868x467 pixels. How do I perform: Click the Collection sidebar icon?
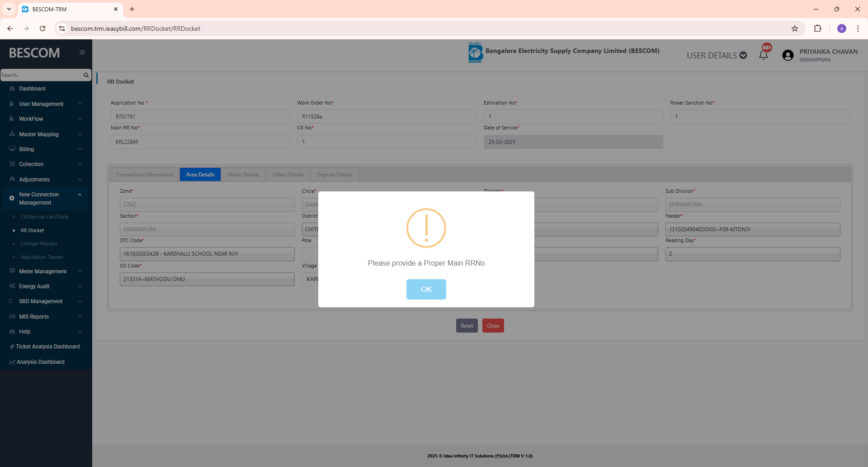12,164
